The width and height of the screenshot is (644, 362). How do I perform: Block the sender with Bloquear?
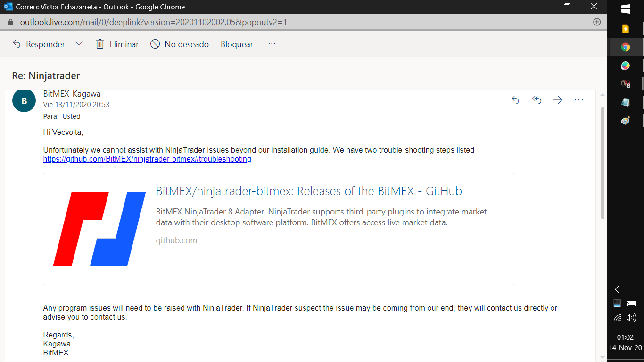(x=237, y=44)
